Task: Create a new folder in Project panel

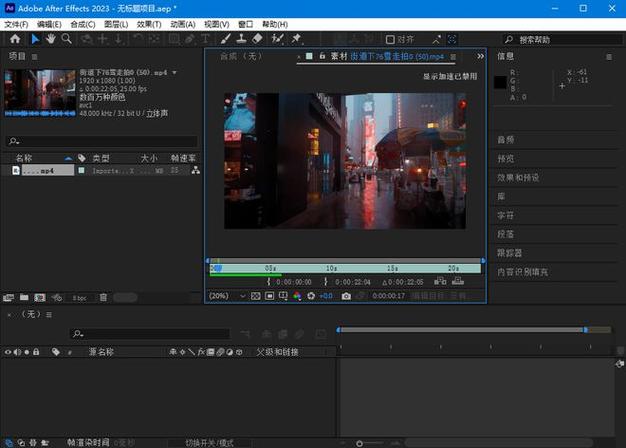Action: coord(24,297)
